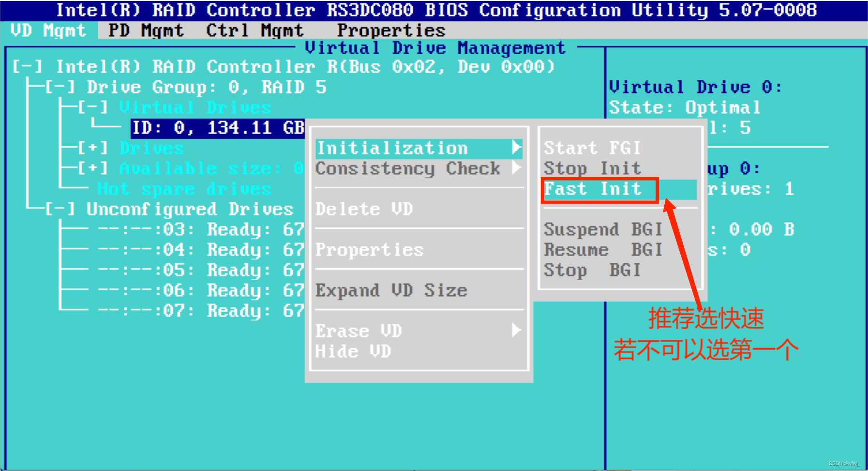Click the arrow next to Erase VD

click(x=517, y=330)
